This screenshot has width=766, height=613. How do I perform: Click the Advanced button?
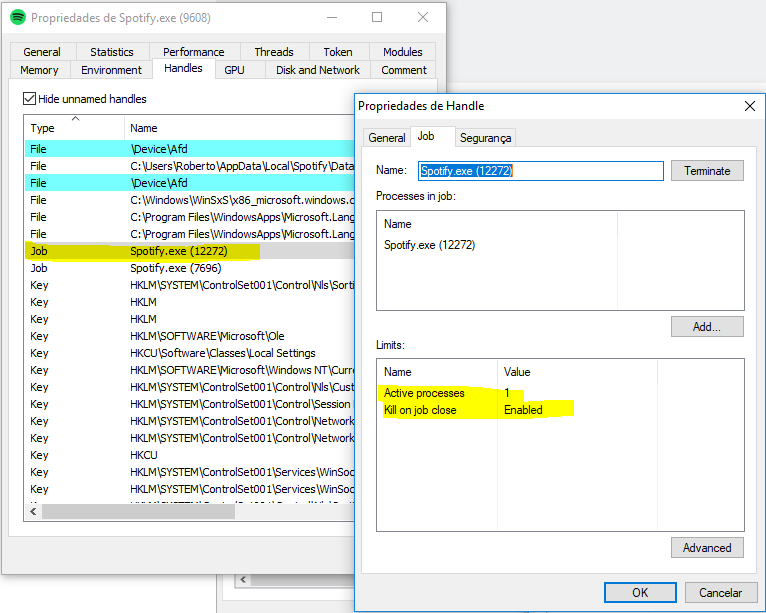707,548
